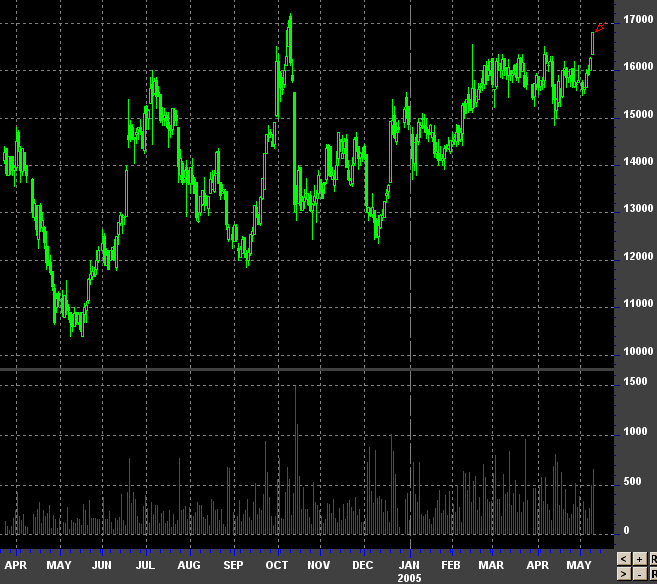
Task: Select the OCT label on the time axis
Action: click(x=276, y=565)
